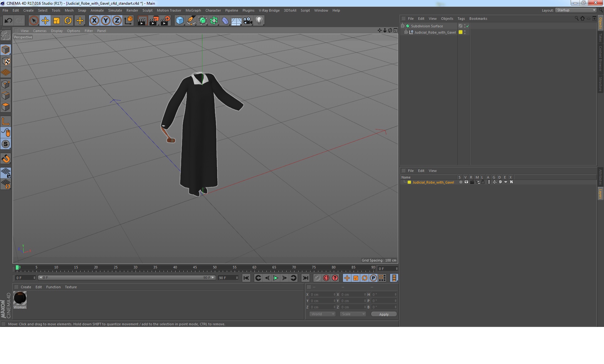Step to next frame
Screen dimensions: 604x364
tap(284, 278)
